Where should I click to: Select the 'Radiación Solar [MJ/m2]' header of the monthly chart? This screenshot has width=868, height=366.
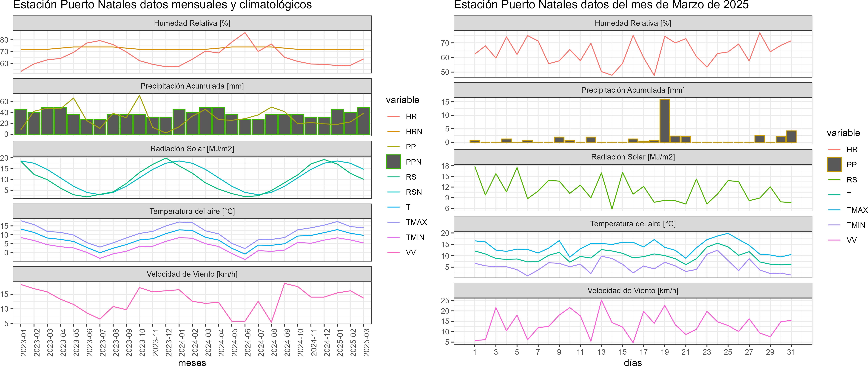coord(192,148)
